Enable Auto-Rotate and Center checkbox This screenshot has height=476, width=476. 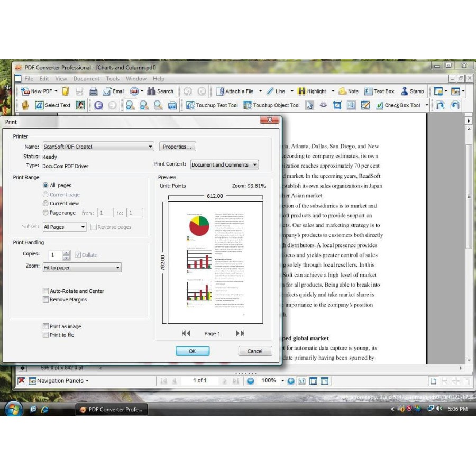pos(46,291)
